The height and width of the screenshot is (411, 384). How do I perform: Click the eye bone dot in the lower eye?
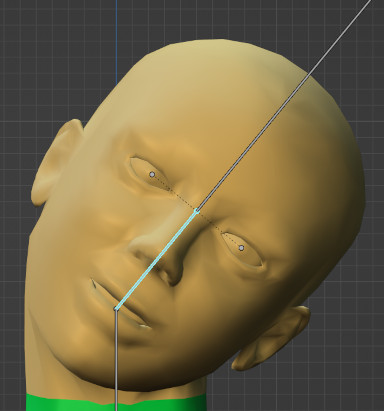click(241, 248)
